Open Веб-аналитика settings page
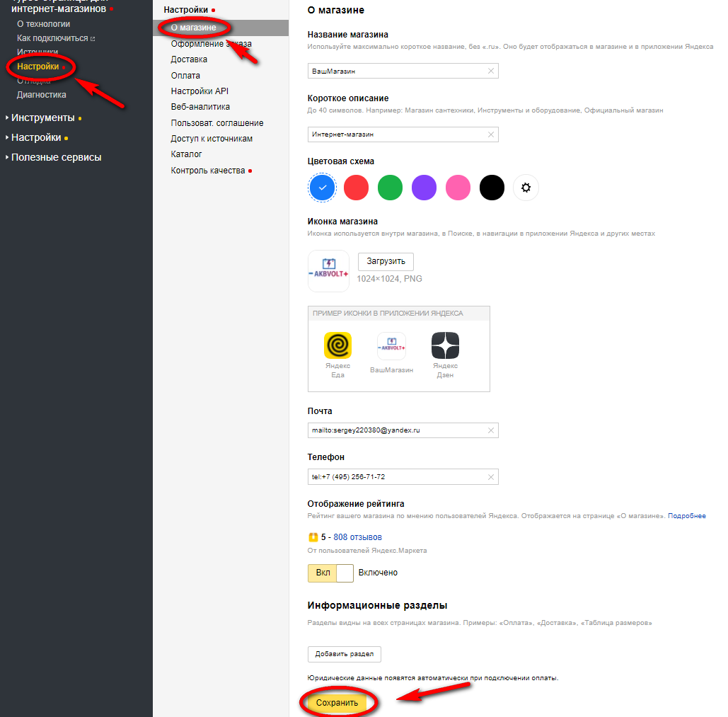The height and width of the screenshot is (717, 728). pyautogui.click(x=200, y=107)
